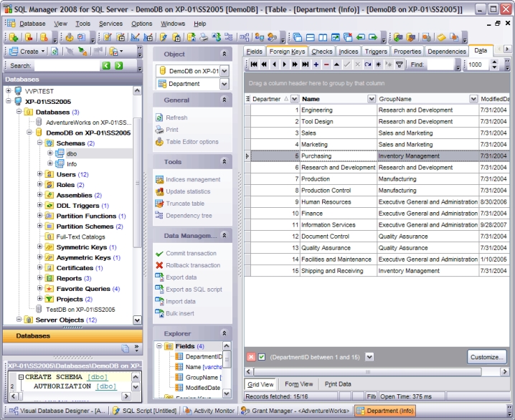This screenshot has height=420, width=515.
Task: Jump to first record in data navigator
Action: pyautogui.click(x=253, y=65)
